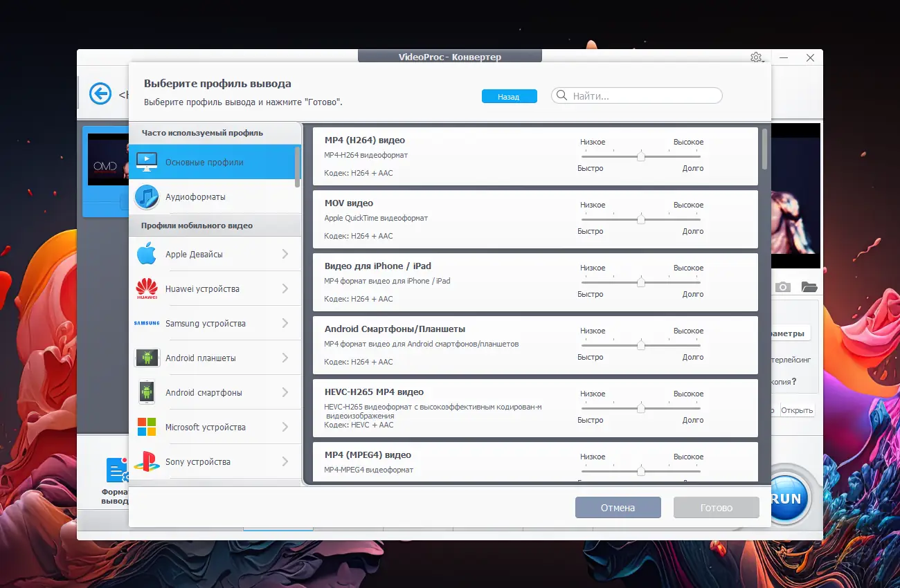Adjust quality slider for Android Смартфоны/Планшеты
This screenshot has width=900, height=588.
(x=641, y=345)
